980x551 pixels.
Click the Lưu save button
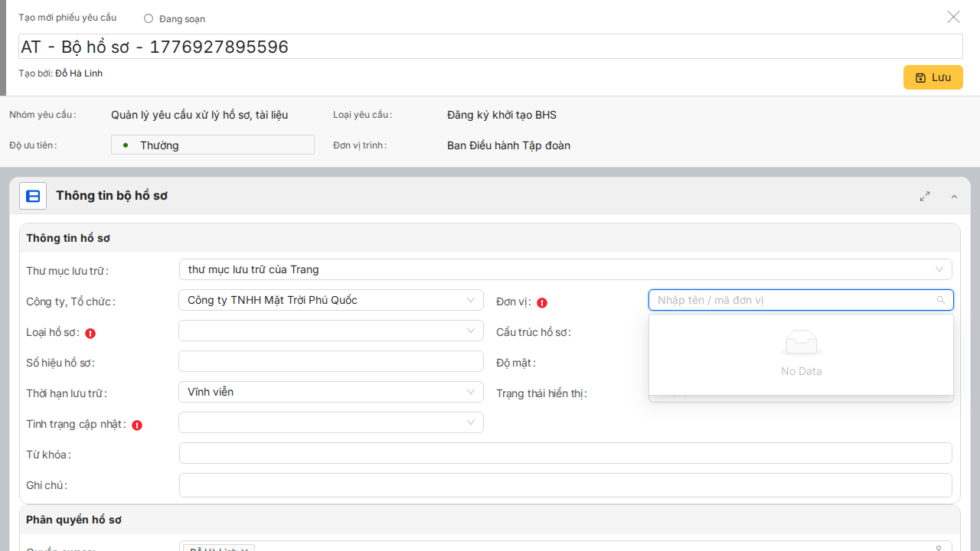click(933, 77)
